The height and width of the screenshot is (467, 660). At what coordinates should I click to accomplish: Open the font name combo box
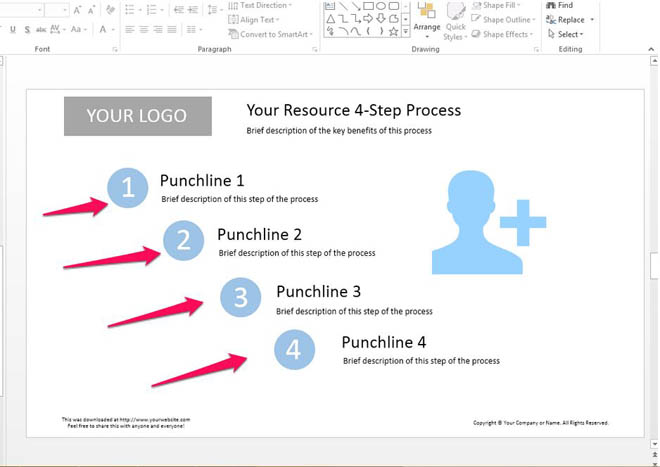[x=21, y=10]
